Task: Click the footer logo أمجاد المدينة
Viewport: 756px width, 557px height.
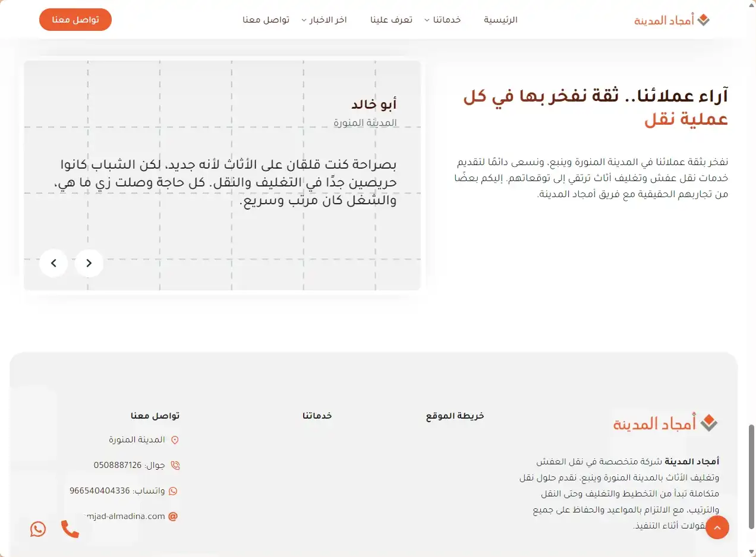Action: 666,423
